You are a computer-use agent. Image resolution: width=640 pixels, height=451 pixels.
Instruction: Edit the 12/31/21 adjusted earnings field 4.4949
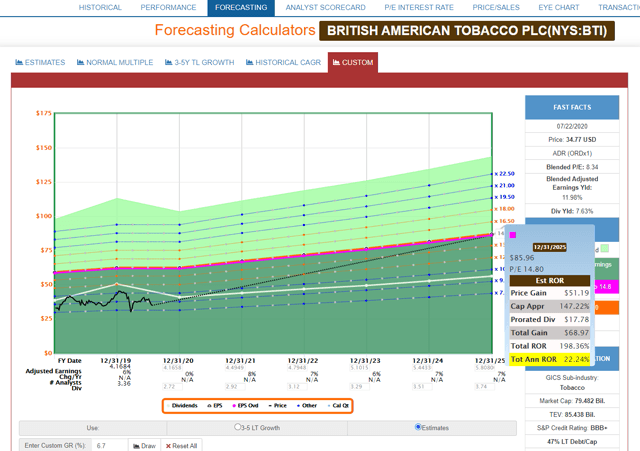pyautogui.click(x=235, y=368)
